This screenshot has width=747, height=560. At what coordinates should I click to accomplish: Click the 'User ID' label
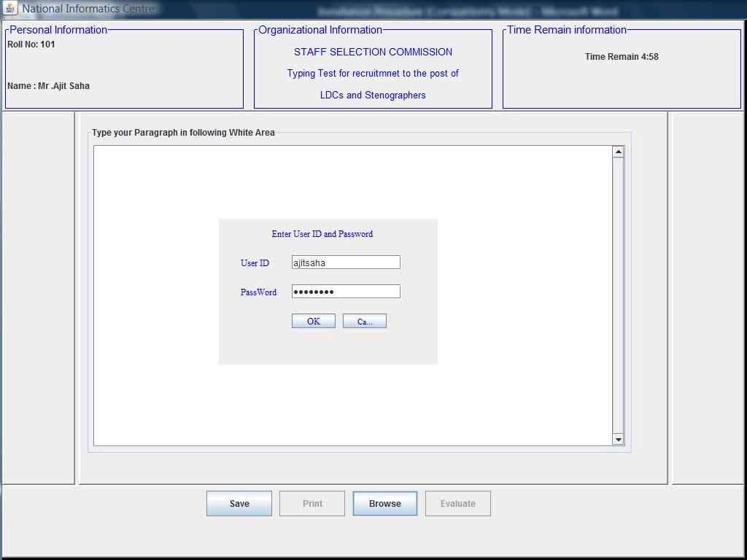(255, 262)
